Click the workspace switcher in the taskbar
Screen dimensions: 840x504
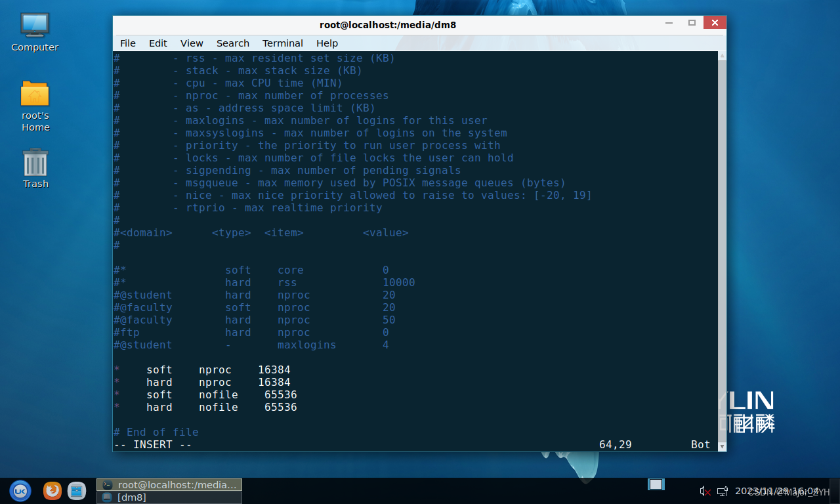point(656,484)
